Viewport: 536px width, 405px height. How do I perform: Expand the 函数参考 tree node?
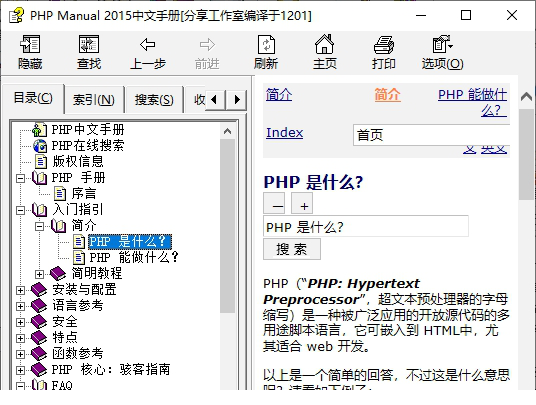tap(21, 354)
